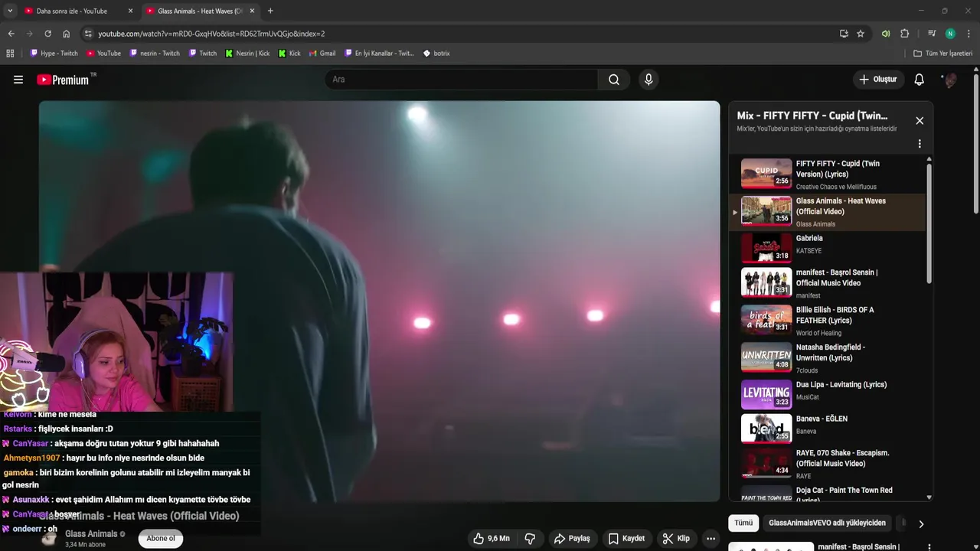Image resolution: width=980 pixels, height=551 pixels.
Task: Bookmark this page with the star
Action: click(861, 34)
